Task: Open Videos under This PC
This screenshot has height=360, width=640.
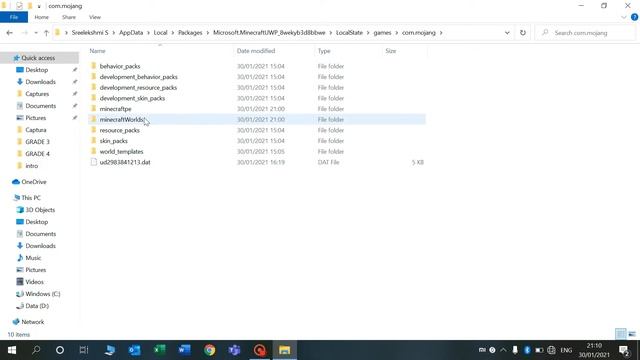Action: point(34,282)
